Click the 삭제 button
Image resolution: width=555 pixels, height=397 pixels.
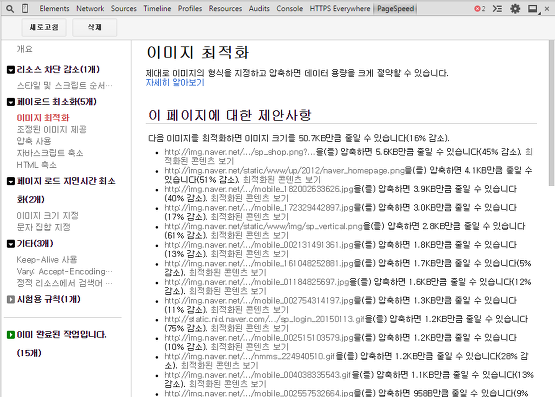pyautogui.click(x=95, y=27)
